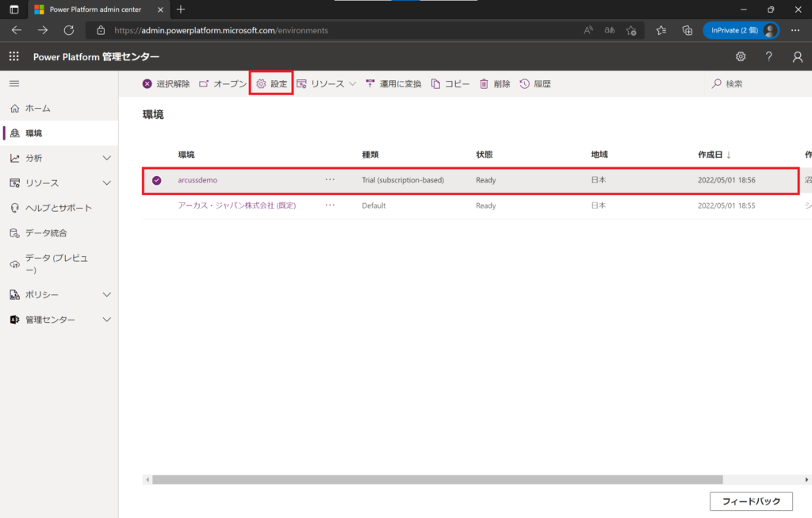Open the user account profile icon
Image resolution: width=812 pixels, height=518 pixels.
tap(798, 56)
